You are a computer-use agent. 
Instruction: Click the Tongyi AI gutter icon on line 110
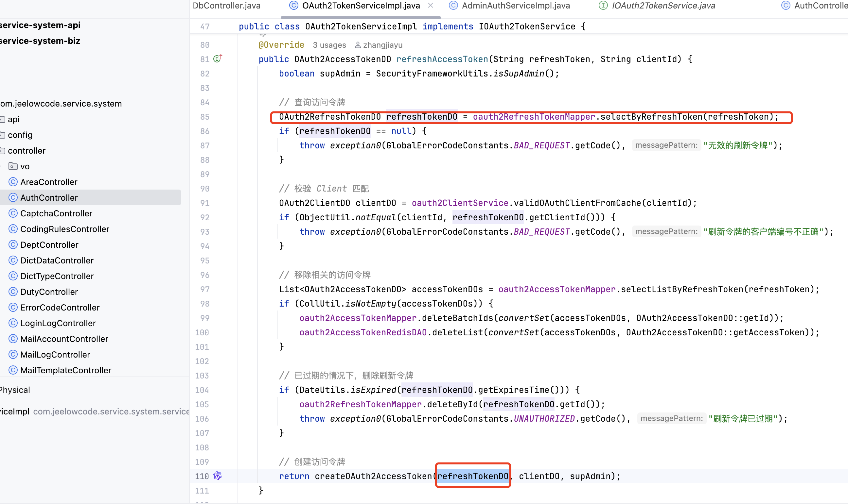[218, 476]
